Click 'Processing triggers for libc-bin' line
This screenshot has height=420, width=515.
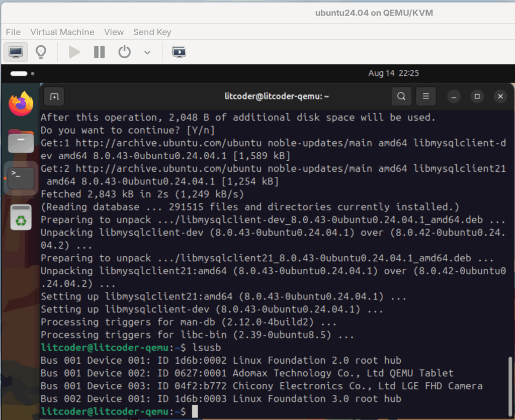coord(197,335)
